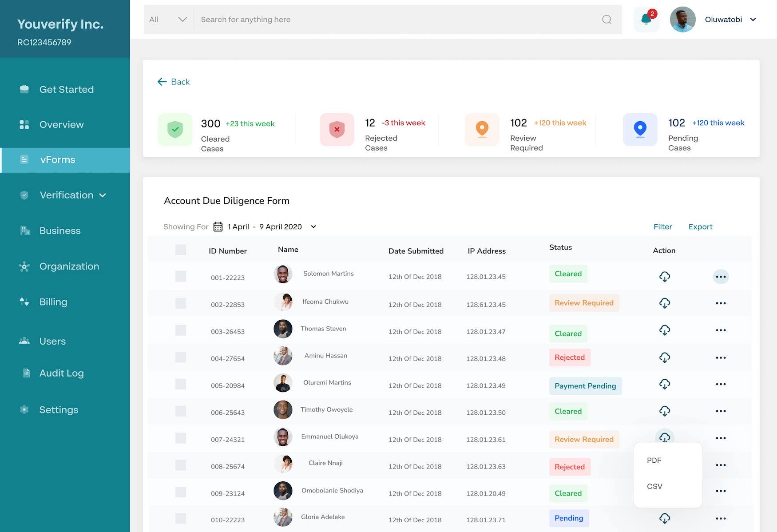This screenshot has height=532, width=777.
Task: Select the Audit Log sidebar icon
Action: 25,373
